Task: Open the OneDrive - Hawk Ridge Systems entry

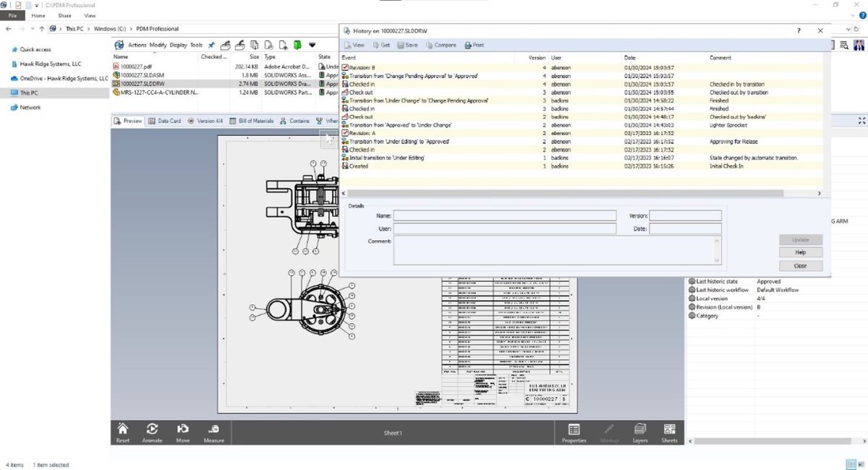Action: pos(59,78)
